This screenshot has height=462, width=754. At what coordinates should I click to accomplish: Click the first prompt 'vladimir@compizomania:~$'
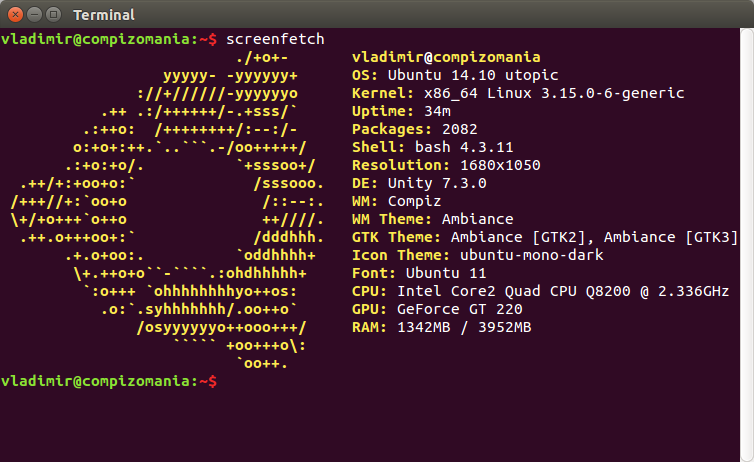[x=109, y=39]
